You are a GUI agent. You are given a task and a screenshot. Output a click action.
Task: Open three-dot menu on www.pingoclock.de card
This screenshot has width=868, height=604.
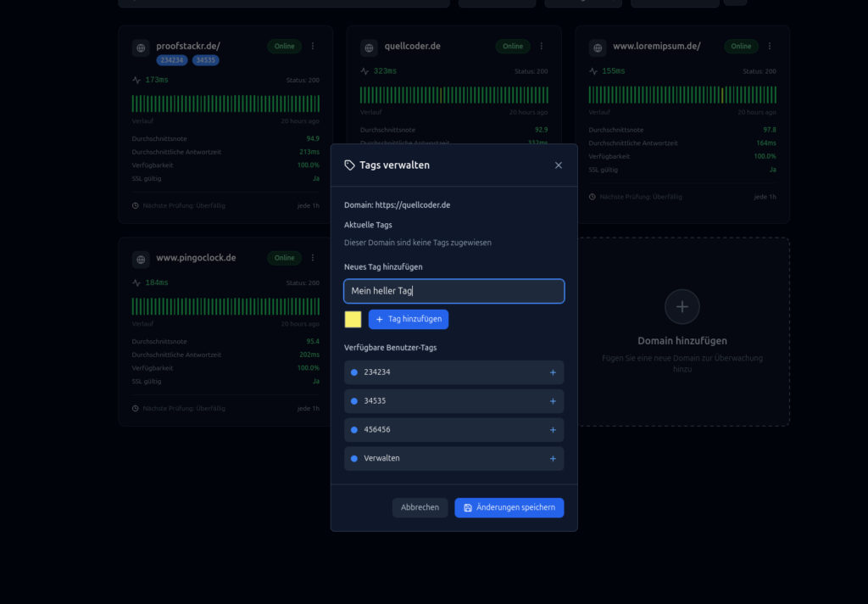click(313, 258)
